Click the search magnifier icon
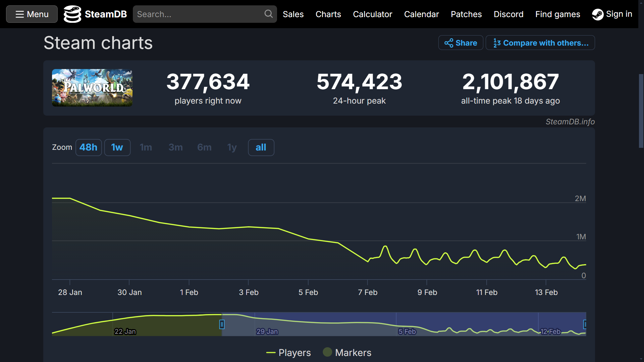The width and height of the screenshot is (644, 362). [268, 14]
